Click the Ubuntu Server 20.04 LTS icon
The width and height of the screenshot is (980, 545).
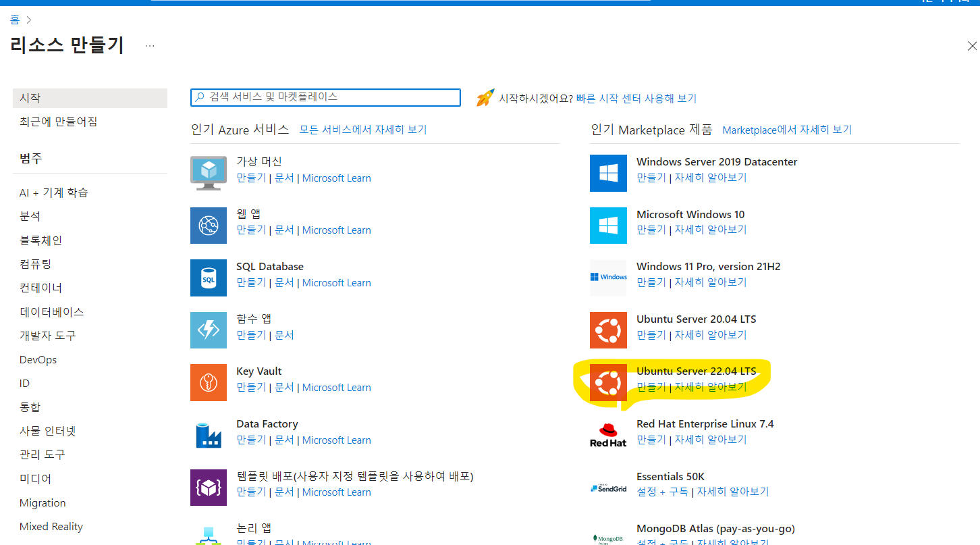[608, 330]
